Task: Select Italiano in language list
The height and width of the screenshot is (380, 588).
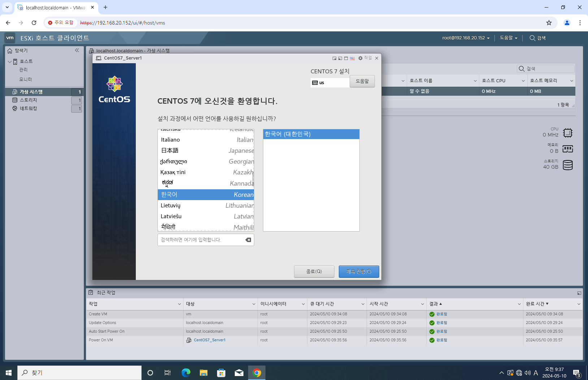Action: coord(206,140)
